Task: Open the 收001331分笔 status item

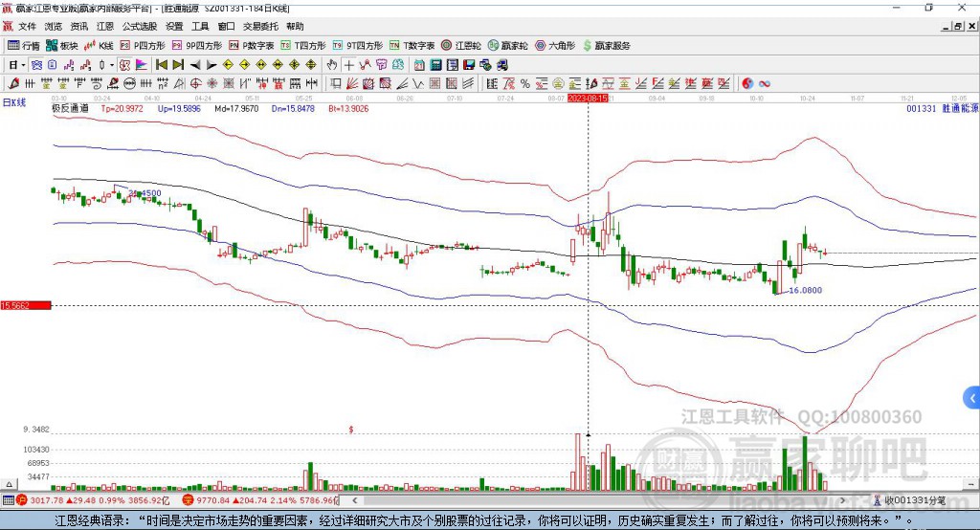Action: point(909,500)
